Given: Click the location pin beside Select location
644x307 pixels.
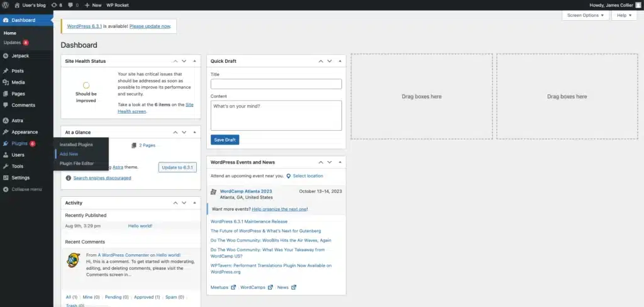Looking at the screenshot, I should coord(288,176).
